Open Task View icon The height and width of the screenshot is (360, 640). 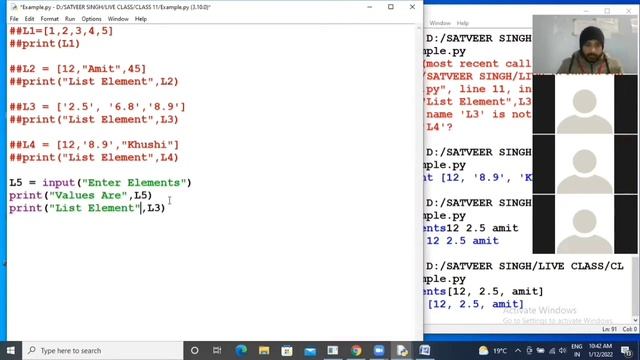coord(217,351)
